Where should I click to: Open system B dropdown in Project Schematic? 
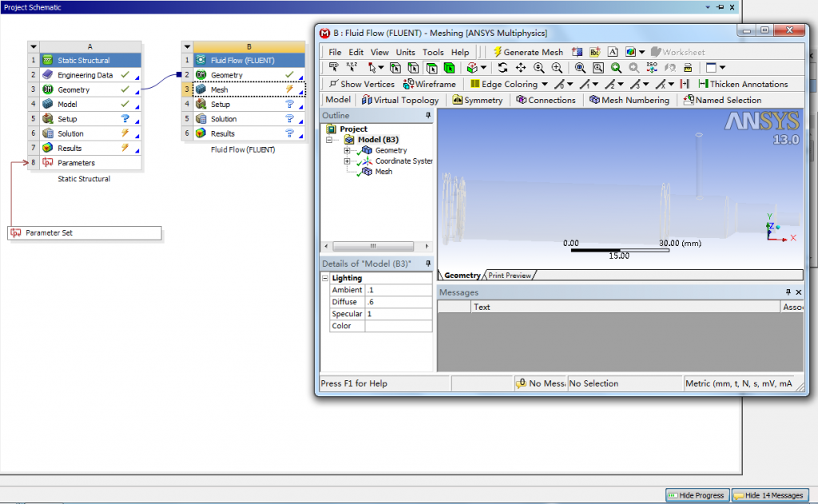pos(187,46)
